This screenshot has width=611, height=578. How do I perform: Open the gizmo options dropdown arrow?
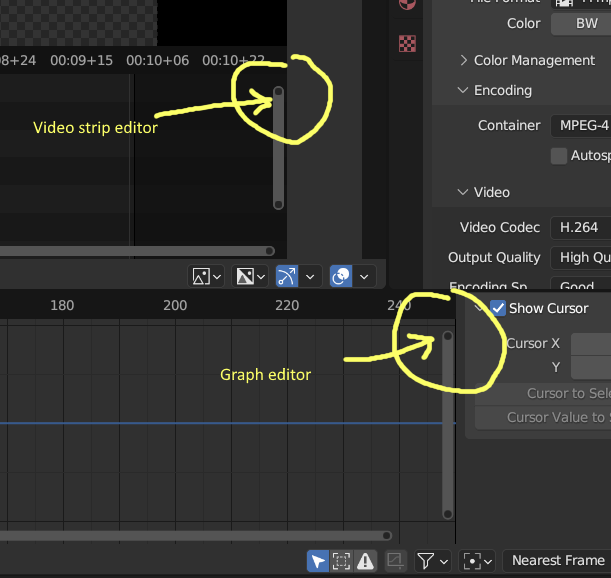[310, 277]
